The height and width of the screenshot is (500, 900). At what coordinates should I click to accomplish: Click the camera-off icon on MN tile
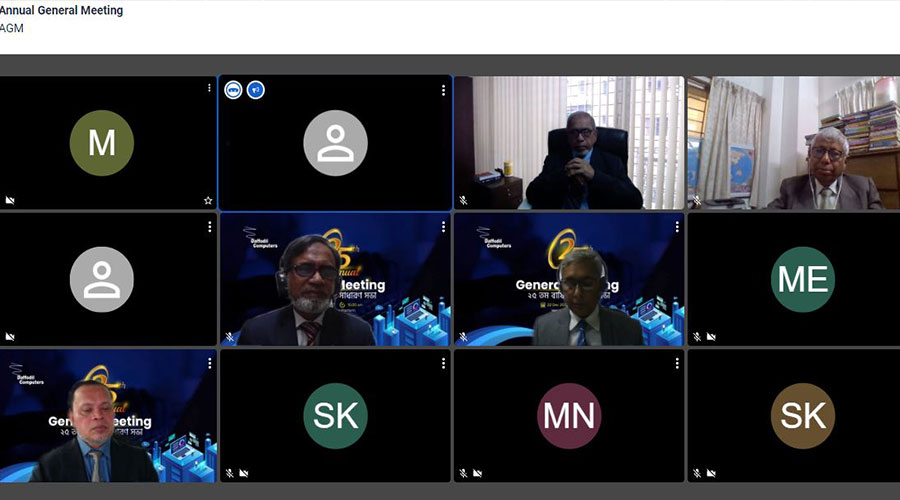tap(477, 473)
